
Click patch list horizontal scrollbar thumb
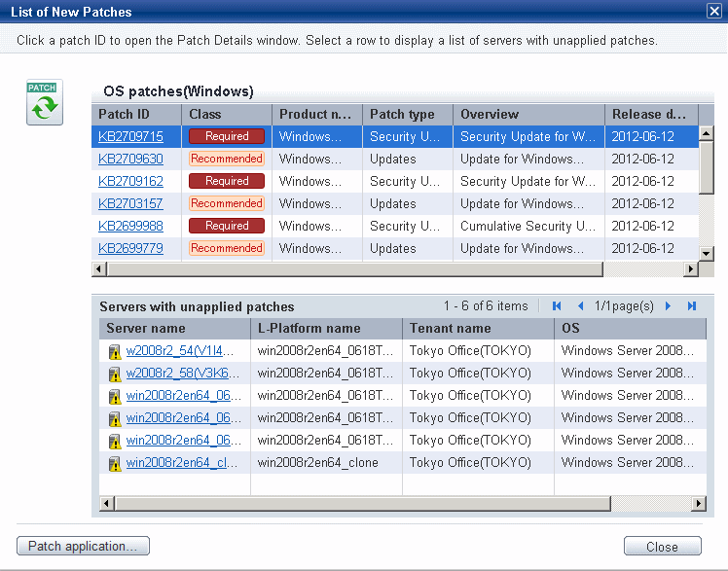[x=355, y=269]
